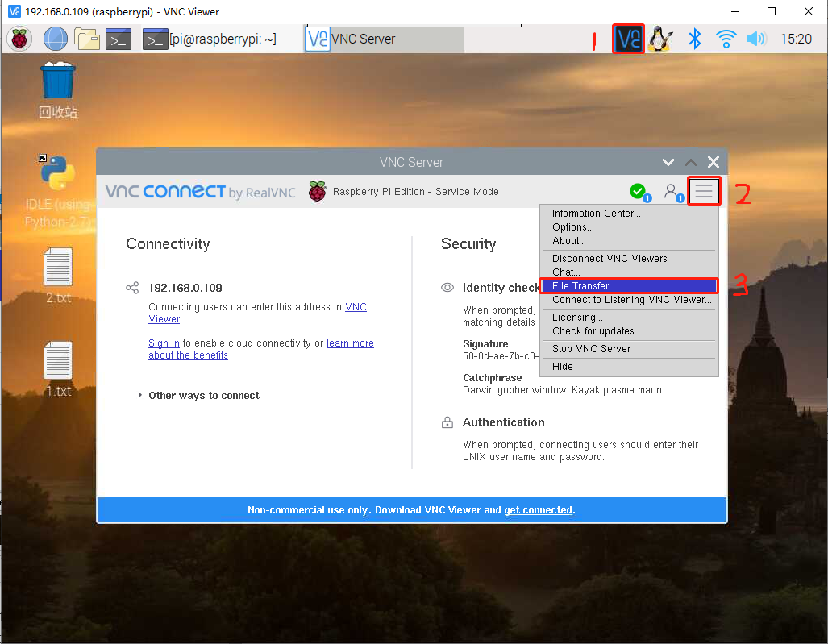
Task: Click the eye icon beside Identity check
Action: click(447, 288)
